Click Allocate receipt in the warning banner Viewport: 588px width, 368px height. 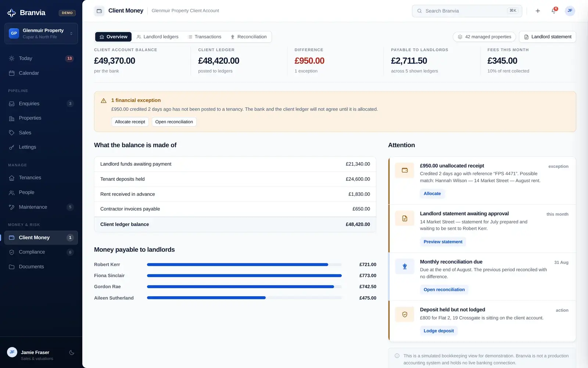[x=130, y=122]
